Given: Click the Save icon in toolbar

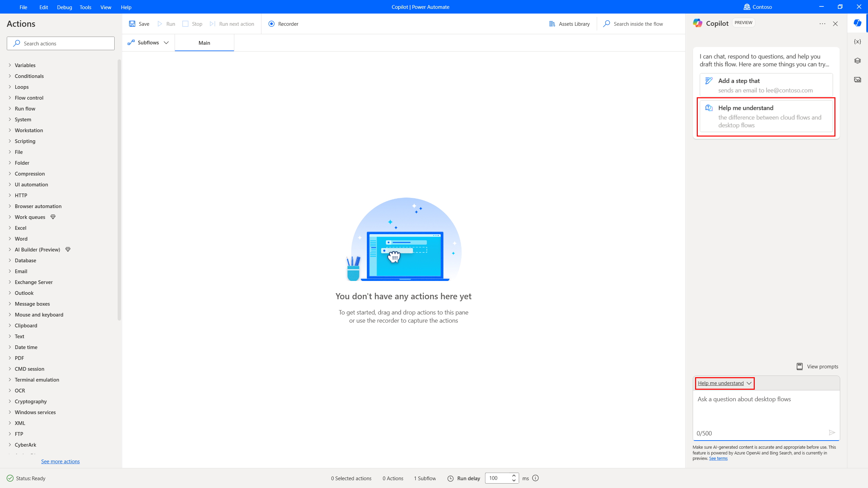Looking at the screenshot, I should tap(132, 24).
